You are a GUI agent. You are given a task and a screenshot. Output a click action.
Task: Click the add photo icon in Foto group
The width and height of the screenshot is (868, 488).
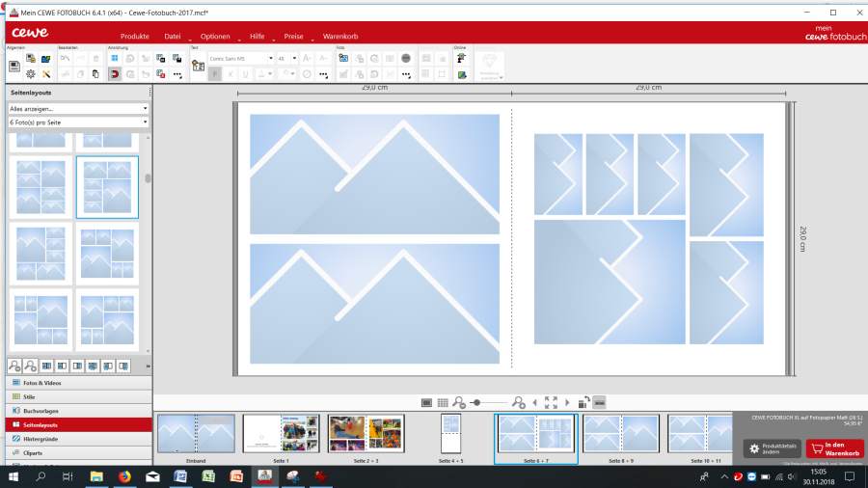[x=342, y=58]
